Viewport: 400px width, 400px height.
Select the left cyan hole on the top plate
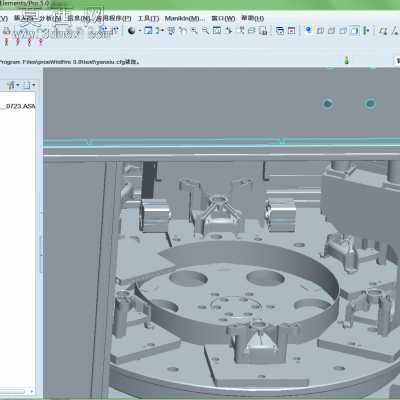(328, 104)
